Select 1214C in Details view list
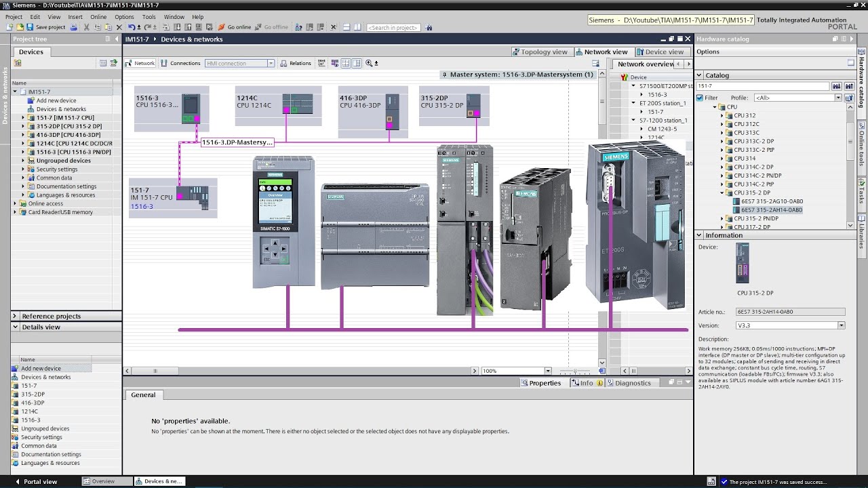Viewport: 868px width, 488px height. click(x=29, y=411)
